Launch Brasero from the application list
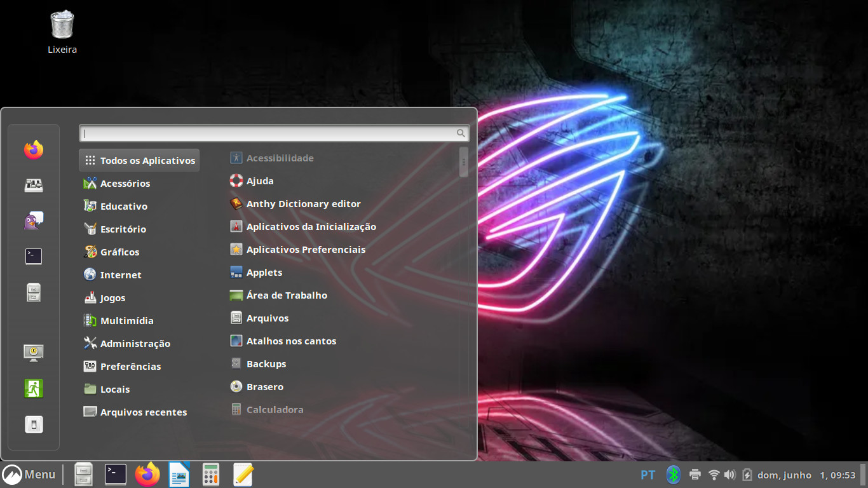This screenshot has height=488, width=868. (x=264, y=387)
